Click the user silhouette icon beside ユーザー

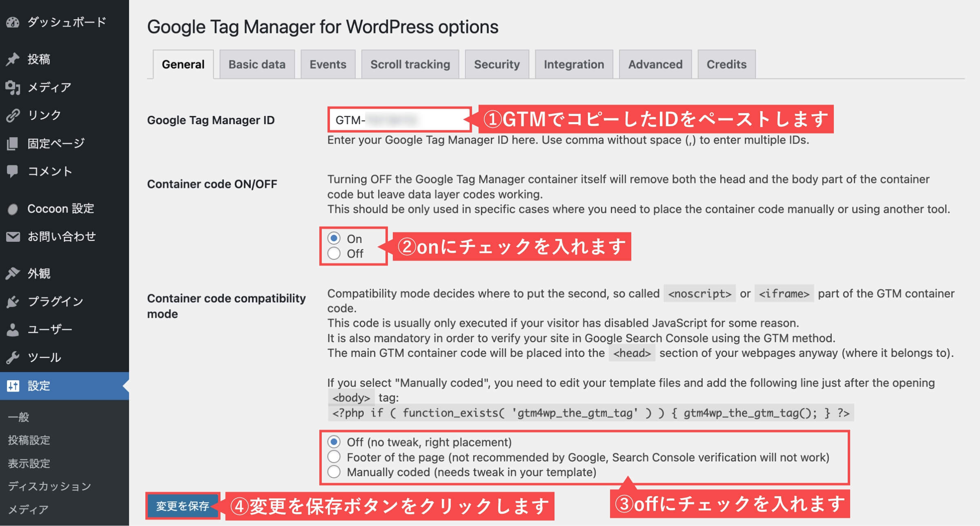(13, 330)
